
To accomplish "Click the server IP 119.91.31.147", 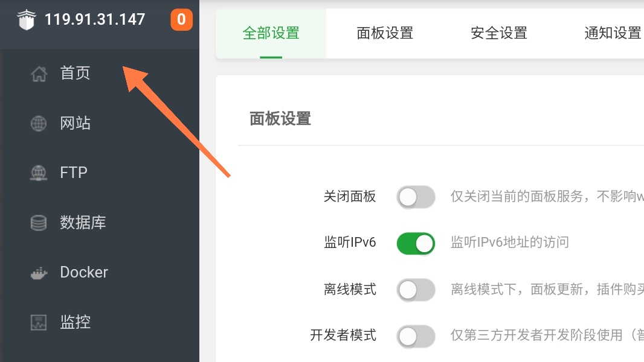I will (95, 19).
